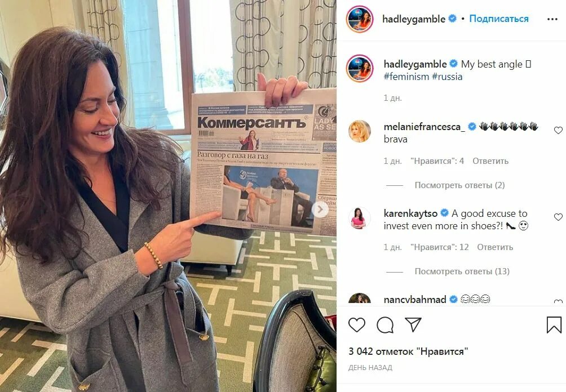Image resolution: width=566 pixels, height=392 pixels.
Task: Like the post with the heart icon
Action: point(357,325)
